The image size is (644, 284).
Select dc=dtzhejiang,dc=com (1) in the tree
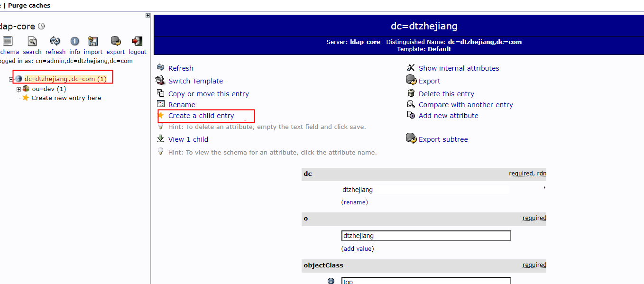pos(65,79)
